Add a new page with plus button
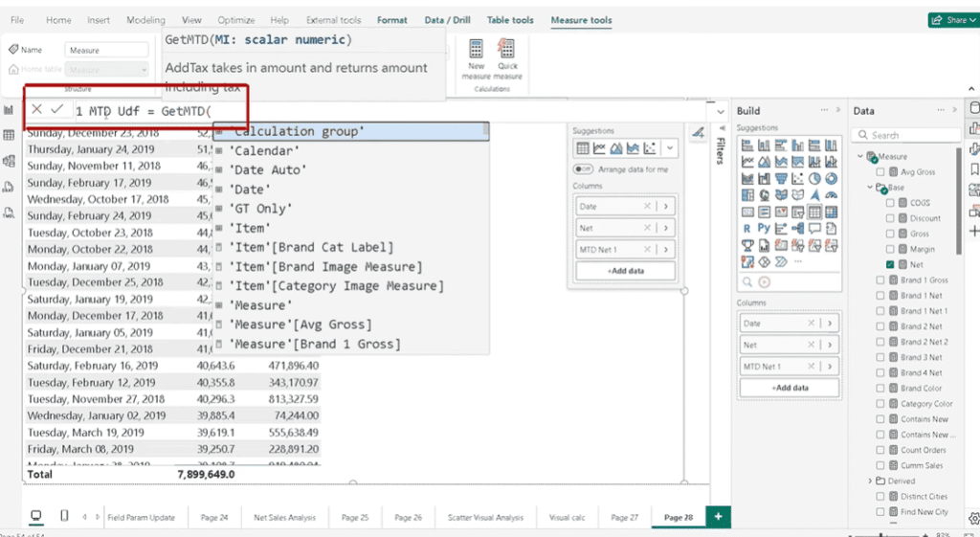The width and height of the screenshot is (980, 537). [718, 516]
